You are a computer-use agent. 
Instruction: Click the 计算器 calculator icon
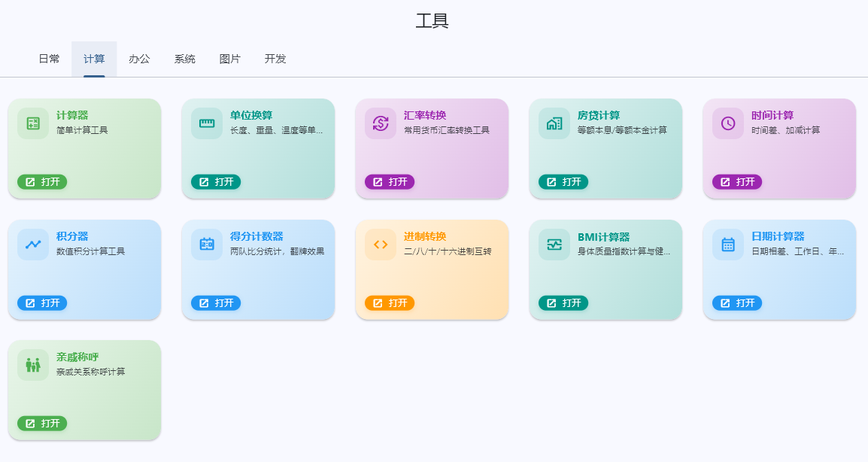pyautogui.click(x=33, y=123)
